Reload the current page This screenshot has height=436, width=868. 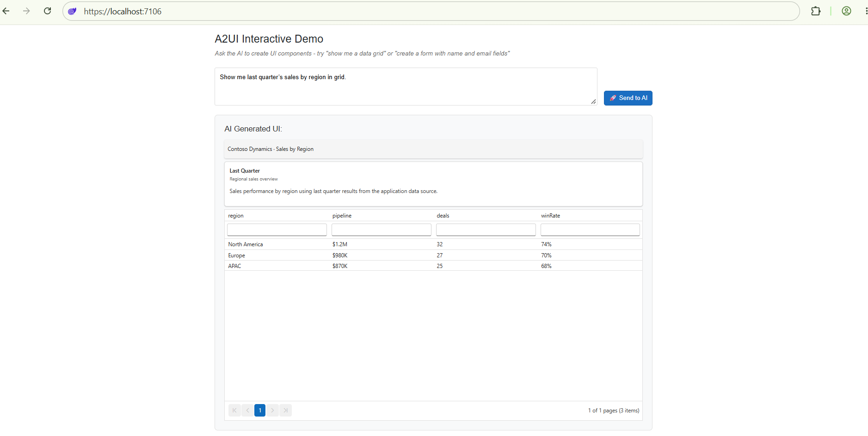pyautogui.click(x=47, y=11)
